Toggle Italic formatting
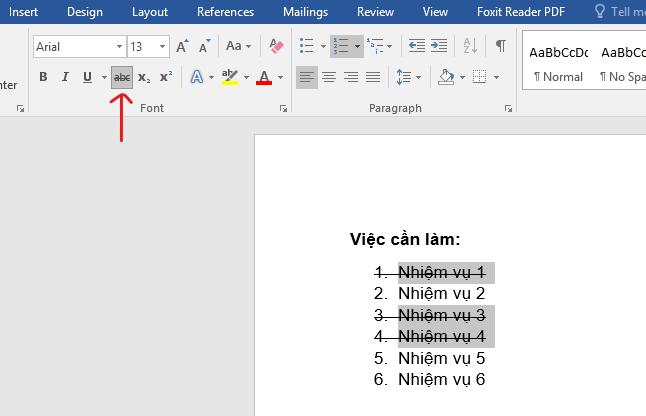Screen dimensions: 646x416 [x=65, y=77]
